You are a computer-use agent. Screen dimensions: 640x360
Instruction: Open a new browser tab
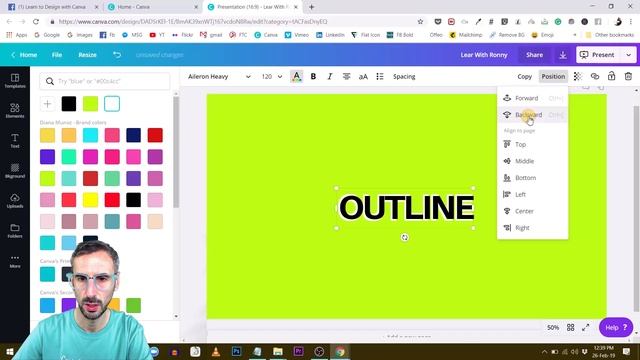[311, 7]
